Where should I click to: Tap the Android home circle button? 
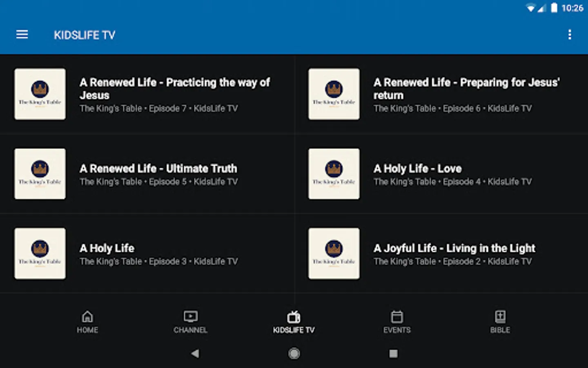point(294,353)
